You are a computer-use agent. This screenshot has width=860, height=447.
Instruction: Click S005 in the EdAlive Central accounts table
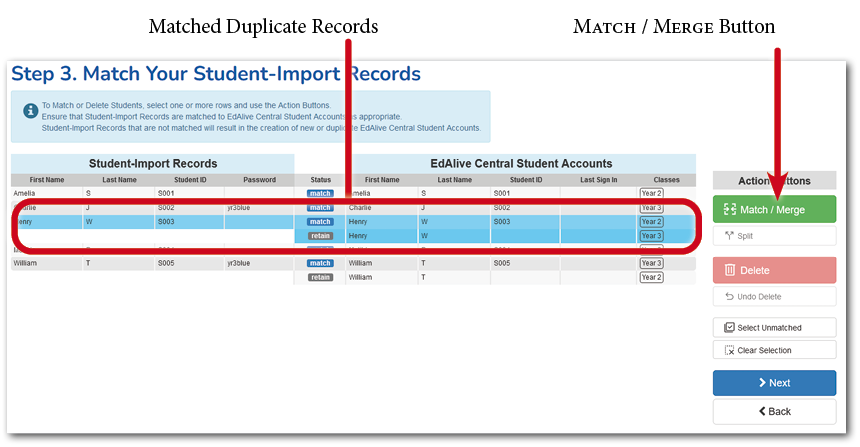501,263
